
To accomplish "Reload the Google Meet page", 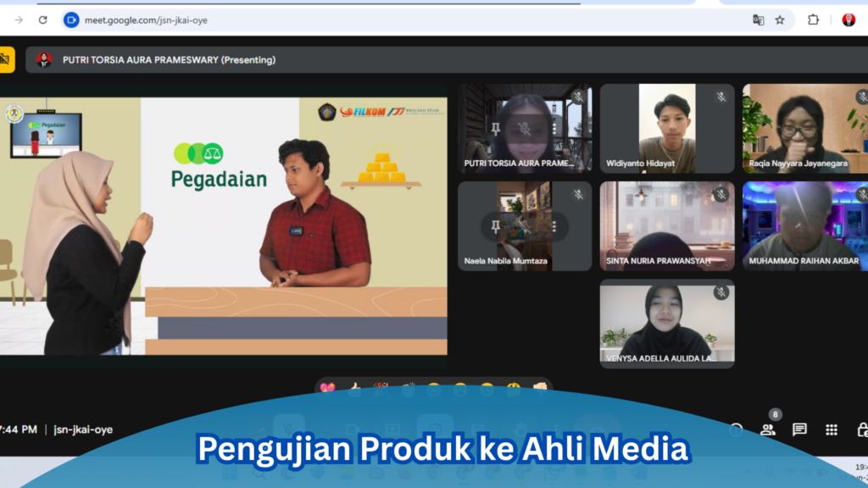I will click(43, 19).
